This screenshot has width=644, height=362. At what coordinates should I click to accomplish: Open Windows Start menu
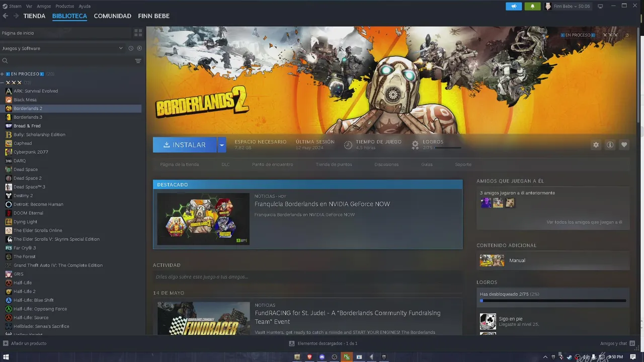click(x=7, y=357)
